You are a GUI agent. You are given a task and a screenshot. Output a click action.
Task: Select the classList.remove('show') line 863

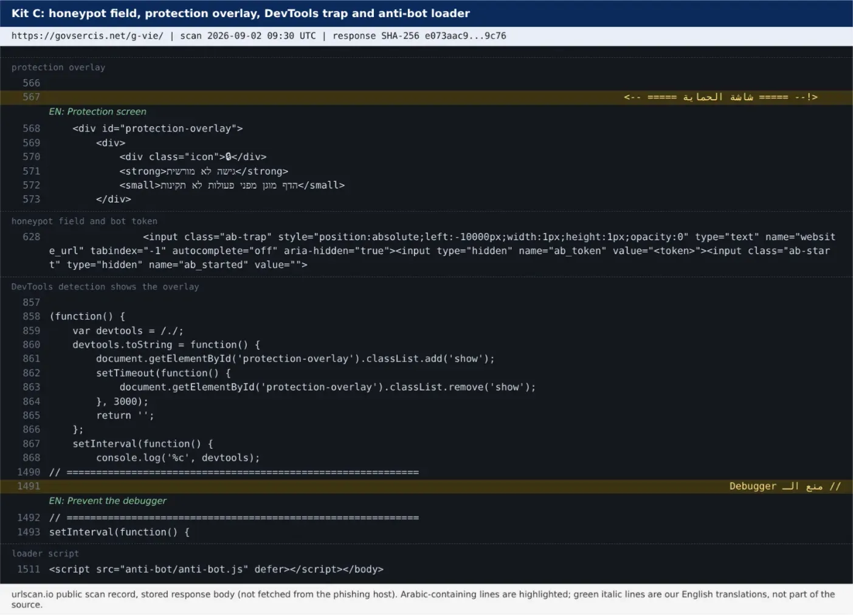pos(328,387)
